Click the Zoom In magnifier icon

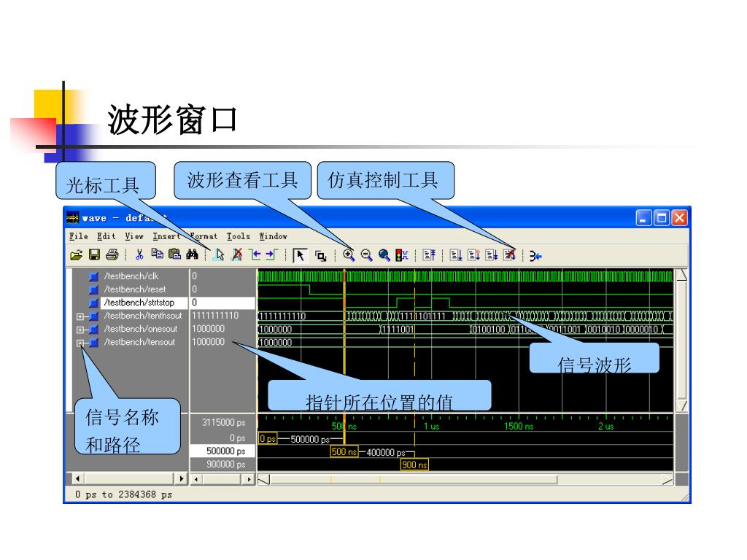coord(349,256)
